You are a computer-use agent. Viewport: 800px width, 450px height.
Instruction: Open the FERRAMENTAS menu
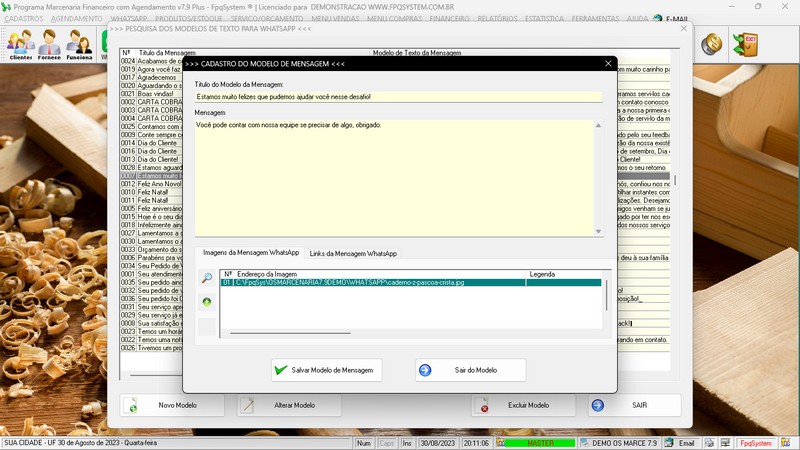pos(595,19)
